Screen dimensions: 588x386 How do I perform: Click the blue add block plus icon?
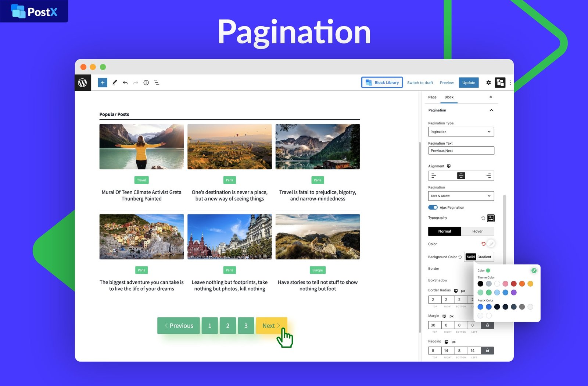103,83
